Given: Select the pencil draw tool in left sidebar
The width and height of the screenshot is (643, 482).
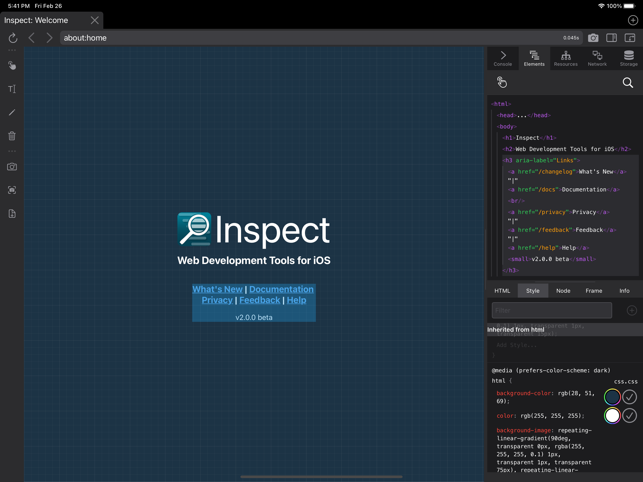Looking at the screenshot, I should 12,112.
